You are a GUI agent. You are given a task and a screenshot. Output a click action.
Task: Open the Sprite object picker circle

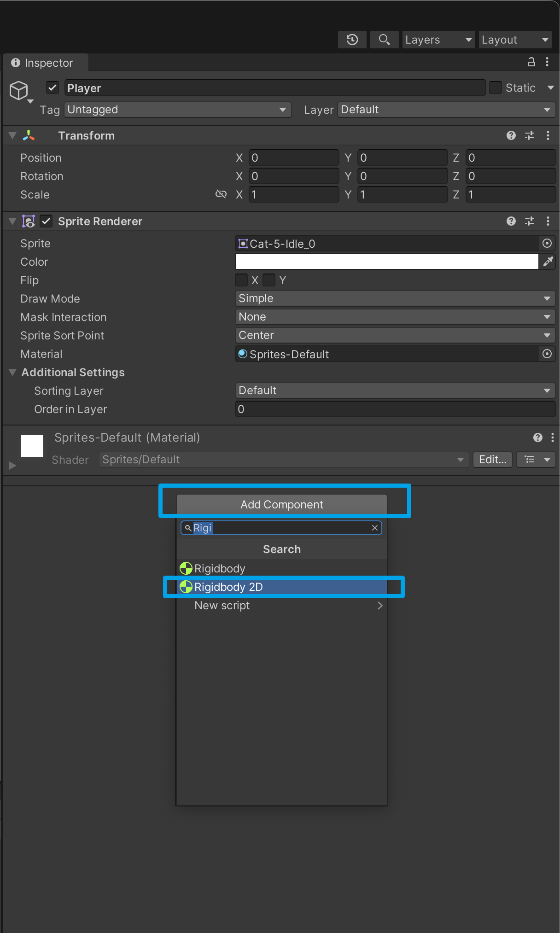[x=547, y=243]
